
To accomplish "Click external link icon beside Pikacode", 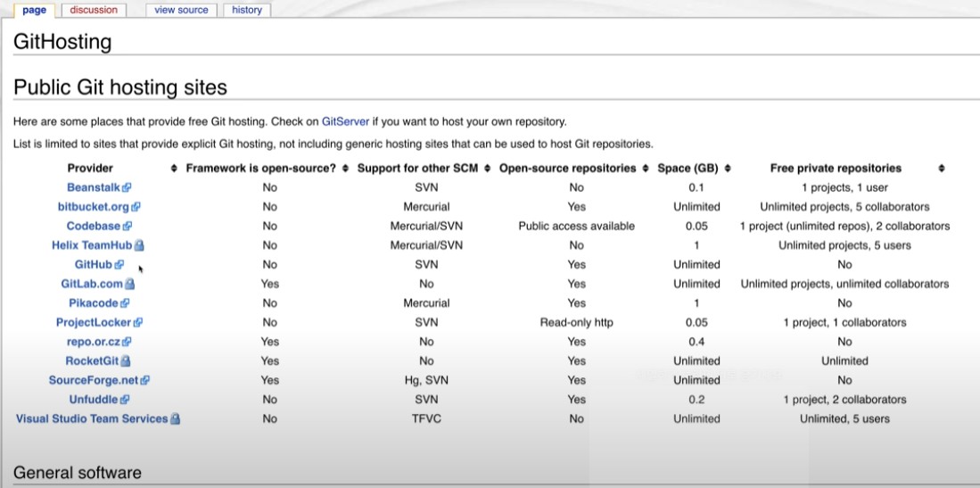I will click(x=124, y=303).
